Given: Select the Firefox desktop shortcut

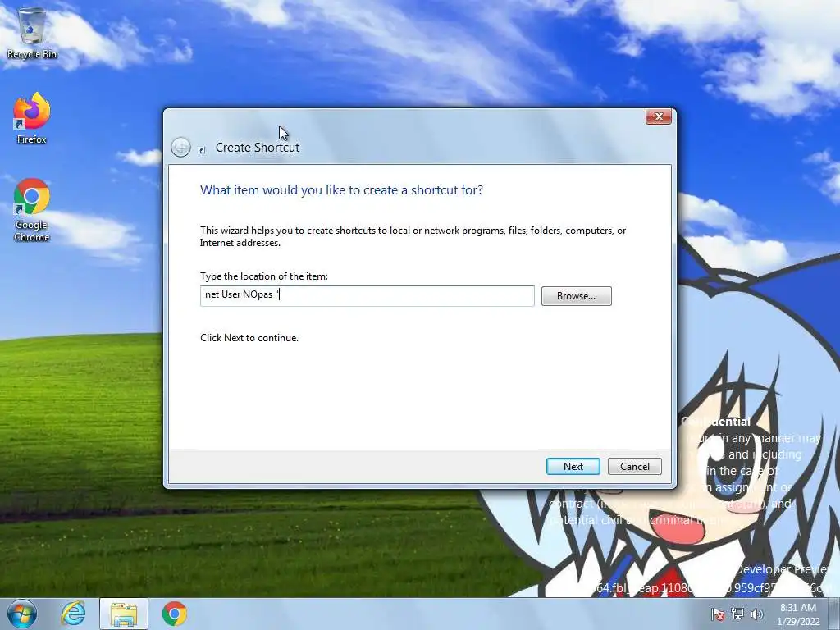Looking at the screenshot, I should pyautogui.click(x=32, y=118).
